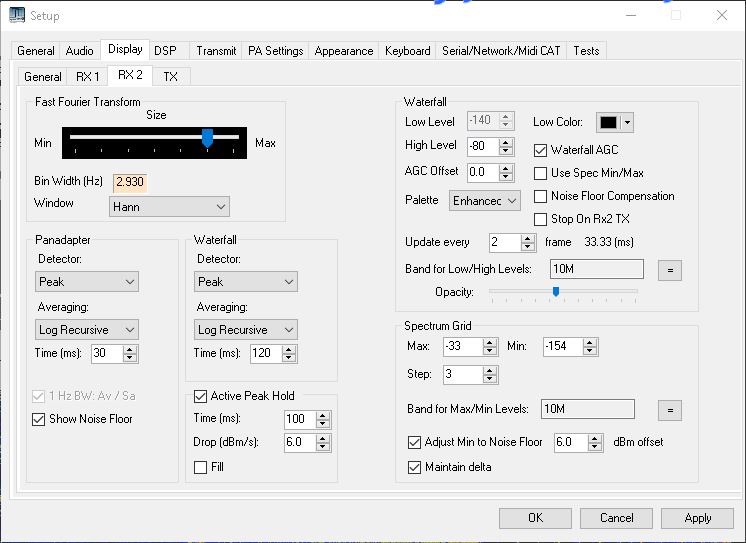746x543 pixels.
Task: Increase Spectrum Grid Max value with up arrow
Action: [489, 342]
